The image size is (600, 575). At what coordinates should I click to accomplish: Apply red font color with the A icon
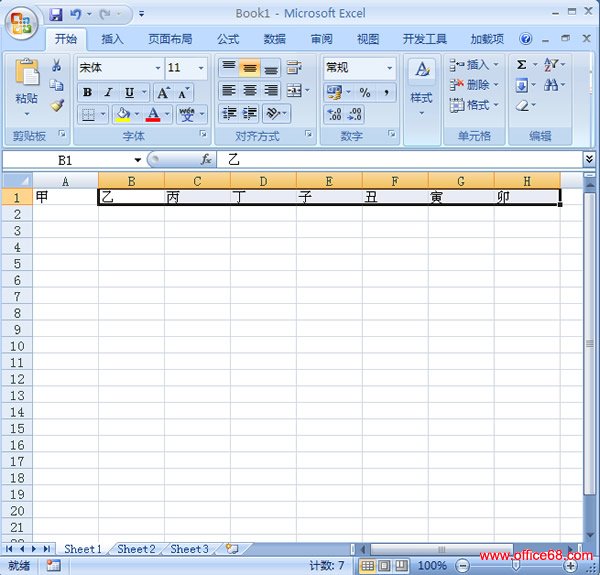tap(153, 114)
